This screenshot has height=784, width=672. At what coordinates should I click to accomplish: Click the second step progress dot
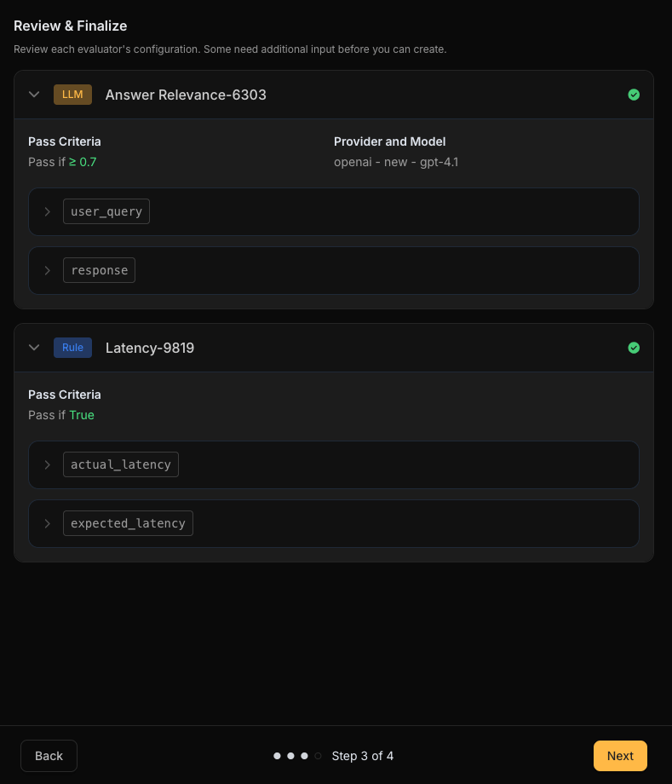coord(290,756)
